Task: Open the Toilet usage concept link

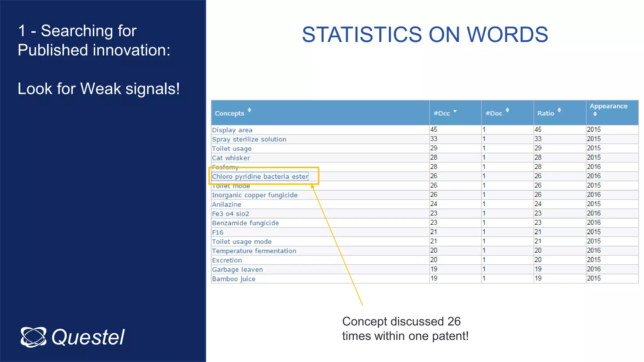Action: [232, 149]
